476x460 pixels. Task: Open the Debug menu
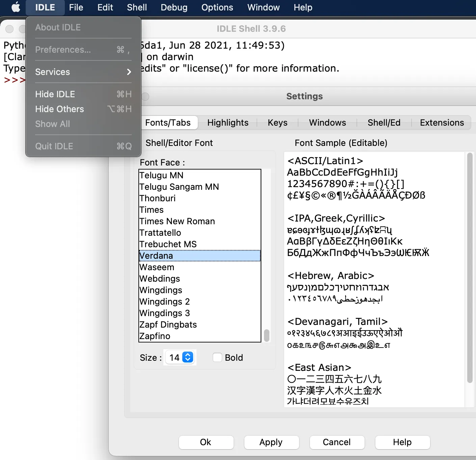coord(174,7)
